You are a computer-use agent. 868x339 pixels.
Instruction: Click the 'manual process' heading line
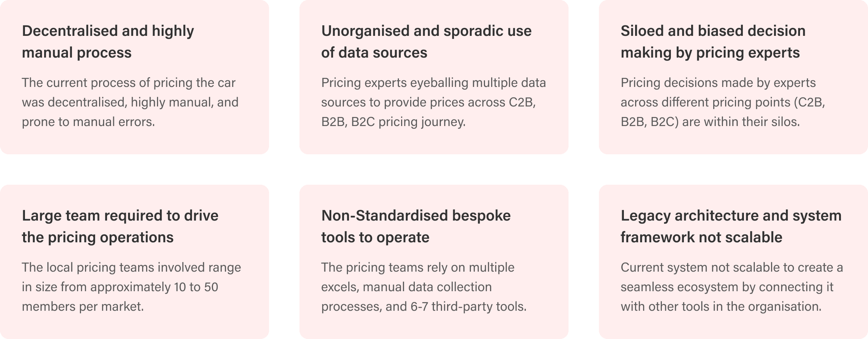tap(77, 53)
